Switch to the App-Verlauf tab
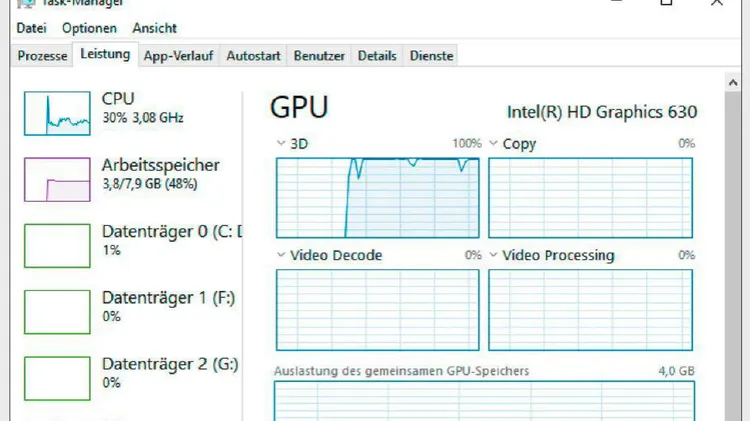The height and width of the screenshot is (421, 750). (178, 56)
